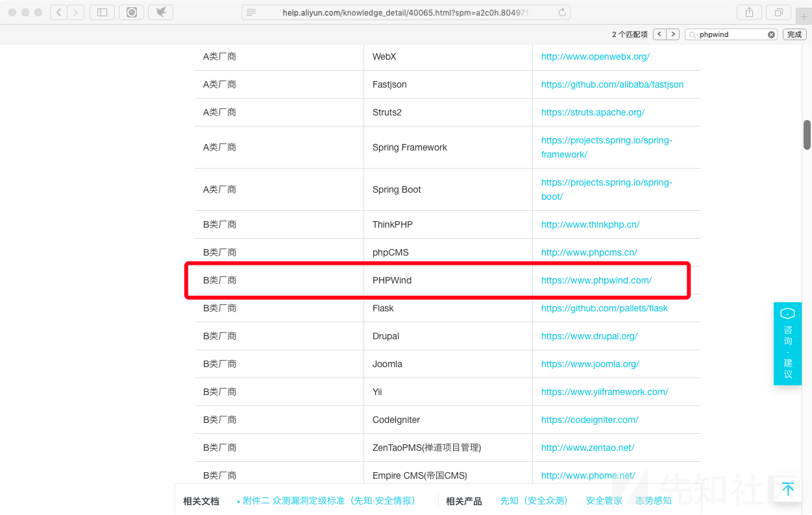Jump to next find match
Image resolution: width=812 pixels, height=515 pixels.
coord(673,34)
